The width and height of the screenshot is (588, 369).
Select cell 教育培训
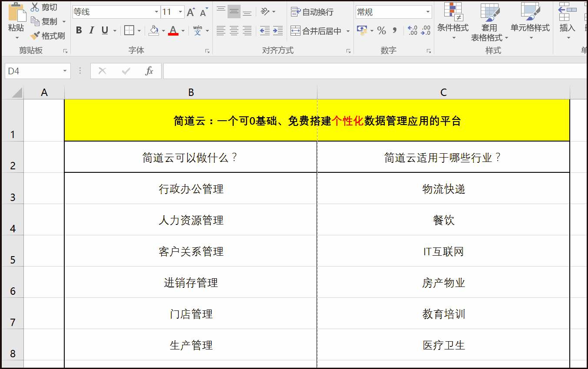click(x=443, y=313)
